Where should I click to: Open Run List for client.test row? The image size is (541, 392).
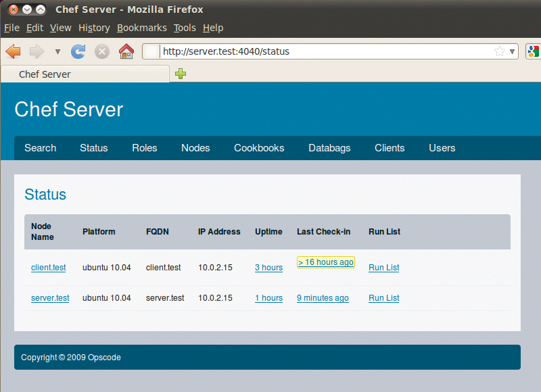click(383, 268)
